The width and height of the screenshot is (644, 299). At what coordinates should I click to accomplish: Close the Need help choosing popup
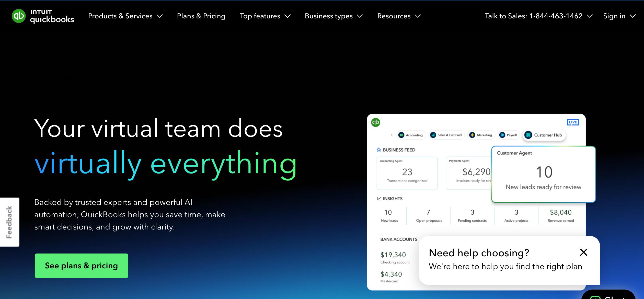(x=583, y=252)
